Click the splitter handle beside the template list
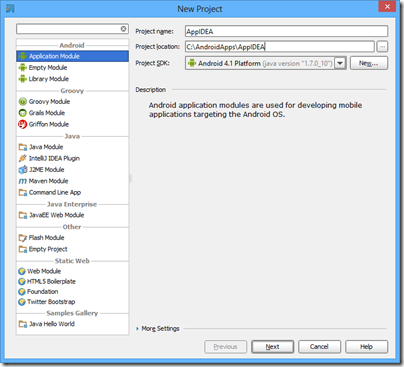 (x=130, y=178)
